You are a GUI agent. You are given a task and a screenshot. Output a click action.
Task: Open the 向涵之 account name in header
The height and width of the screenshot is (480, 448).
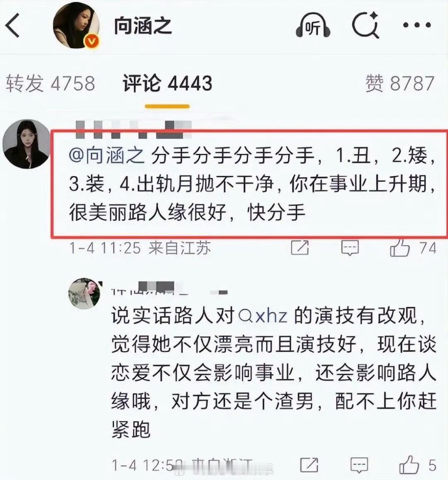143,26
